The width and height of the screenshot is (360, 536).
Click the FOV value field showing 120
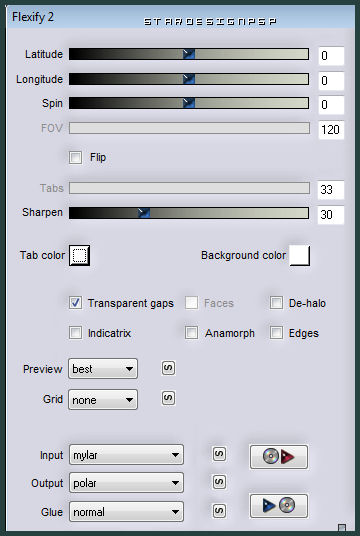(x=331, y=130)
